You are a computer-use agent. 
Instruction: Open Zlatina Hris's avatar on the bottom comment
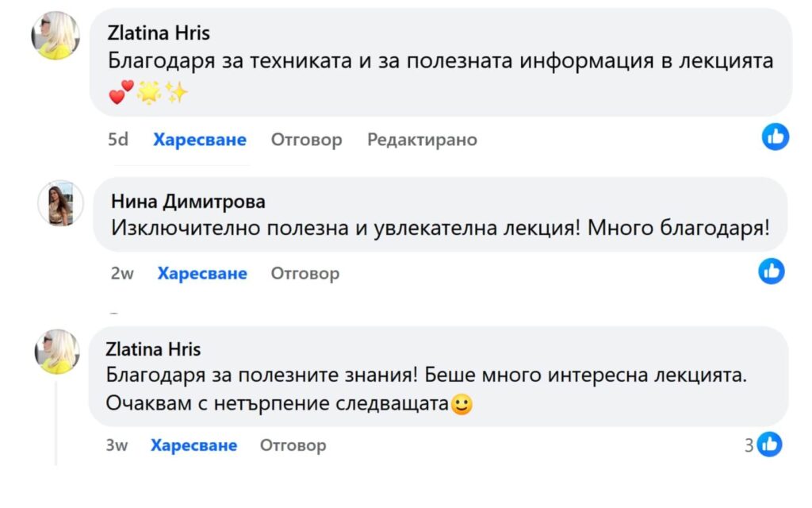(57, 352)
